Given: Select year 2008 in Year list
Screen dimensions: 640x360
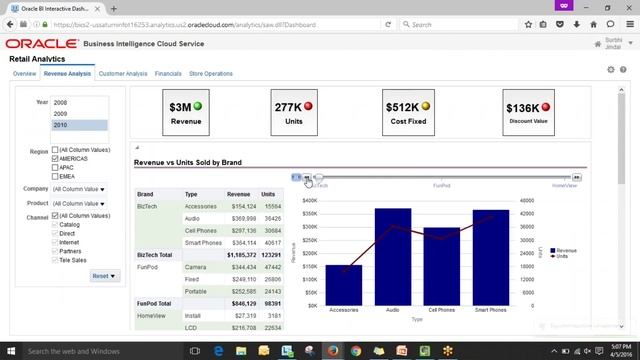Looking at the screenshot, I should pos(80,102).
